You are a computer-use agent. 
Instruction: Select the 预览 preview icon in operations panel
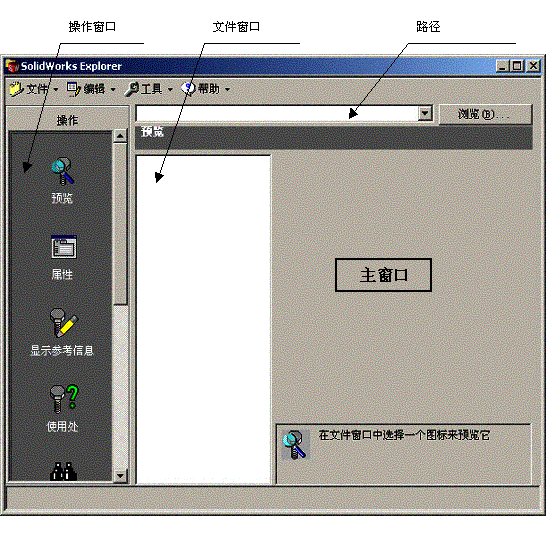[63, 172]
